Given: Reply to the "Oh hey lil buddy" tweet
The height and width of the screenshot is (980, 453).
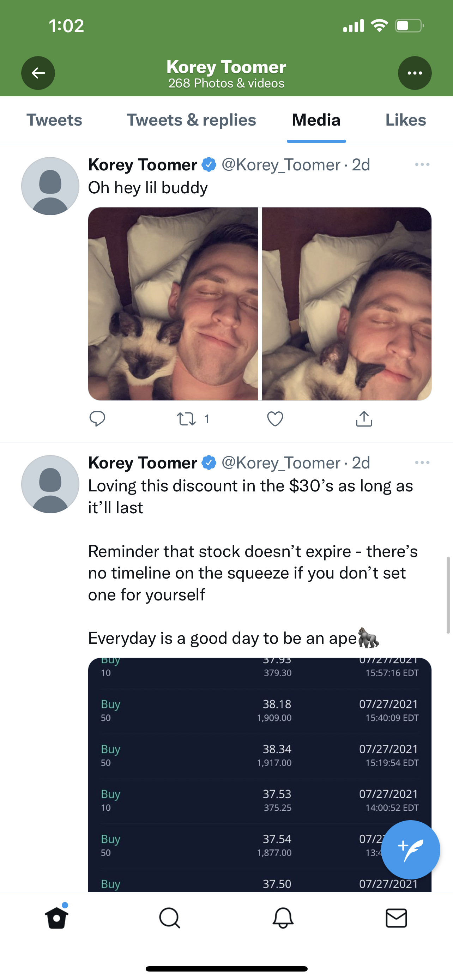Looking at the screenshot, I should [97, 419].
